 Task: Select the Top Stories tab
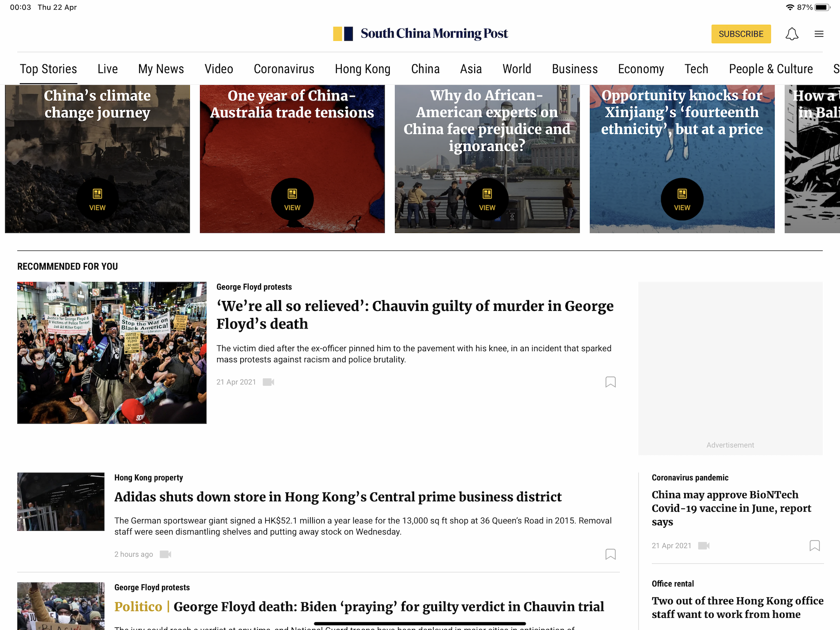point(48,69)
